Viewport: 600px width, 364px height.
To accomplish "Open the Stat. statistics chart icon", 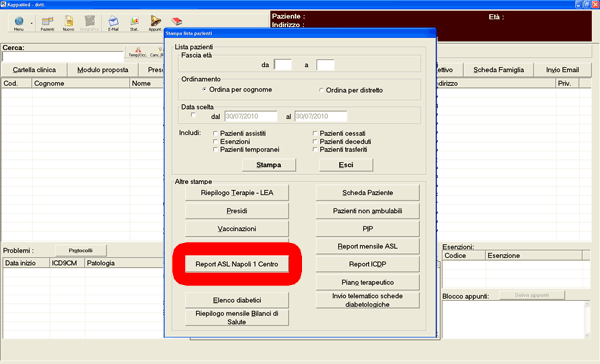I will point(134,23).
